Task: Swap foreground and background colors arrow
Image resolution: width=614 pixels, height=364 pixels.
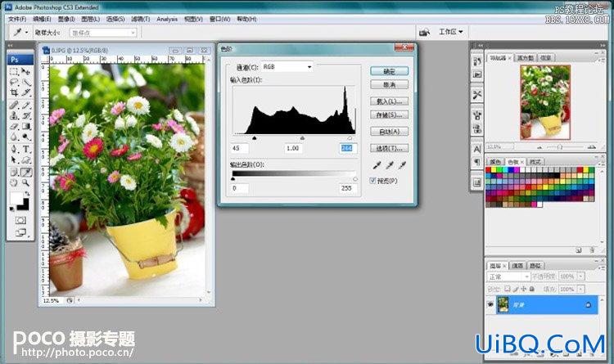Action: click(27, 194)
